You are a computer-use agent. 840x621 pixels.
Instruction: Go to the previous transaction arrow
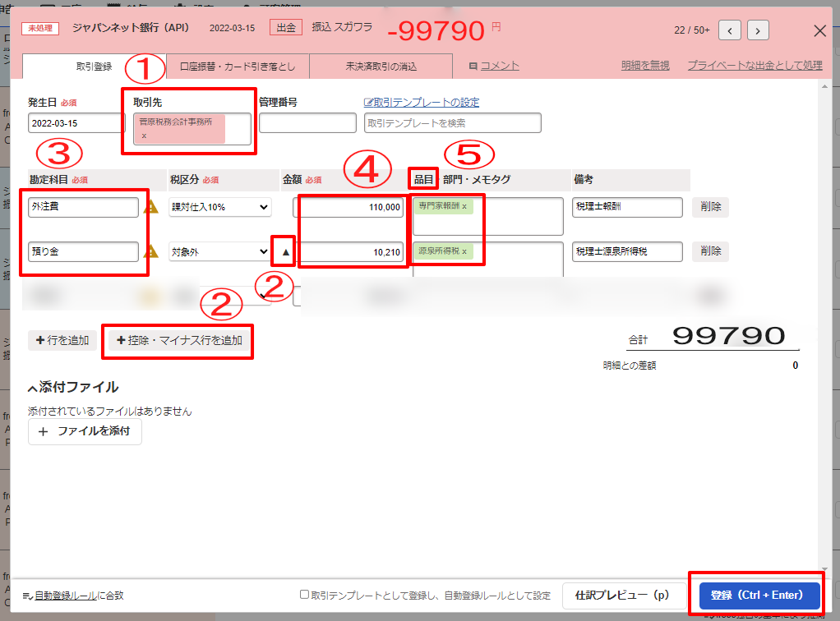click(x=730, y=31)
